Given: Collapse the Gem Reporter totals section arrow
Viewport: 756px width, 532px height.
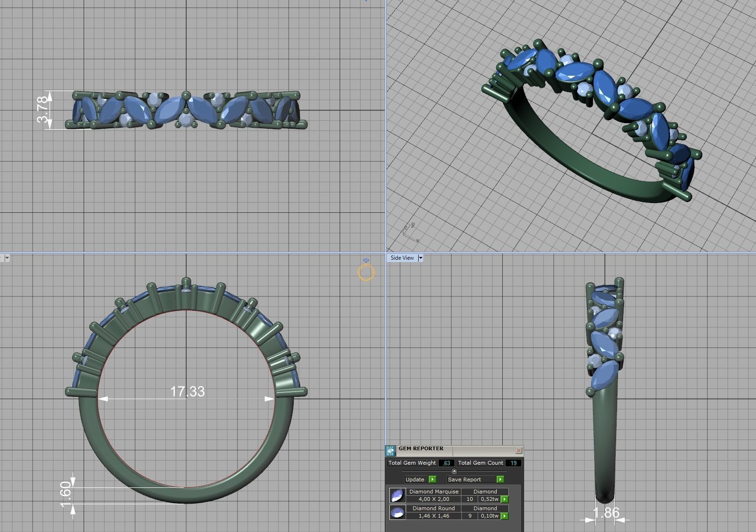Looking at the screenshot, I should (454, 471).
